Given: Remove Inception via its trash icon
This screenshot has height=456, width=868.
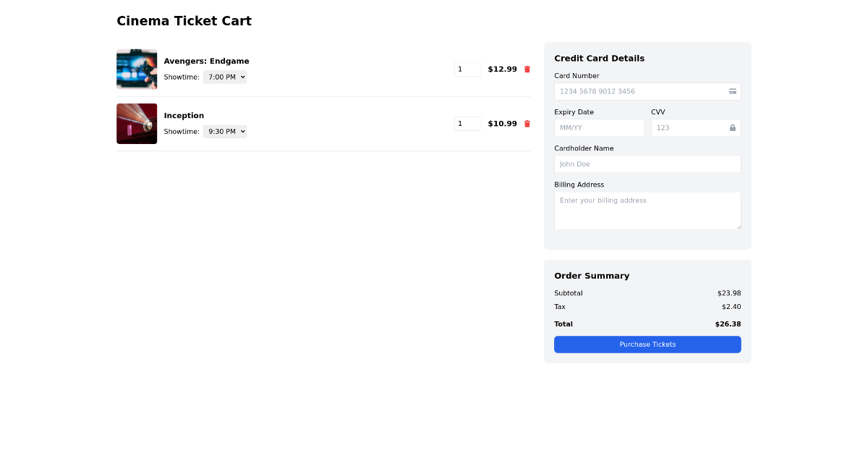Looking at the screenshot, I should coord(527,123).
